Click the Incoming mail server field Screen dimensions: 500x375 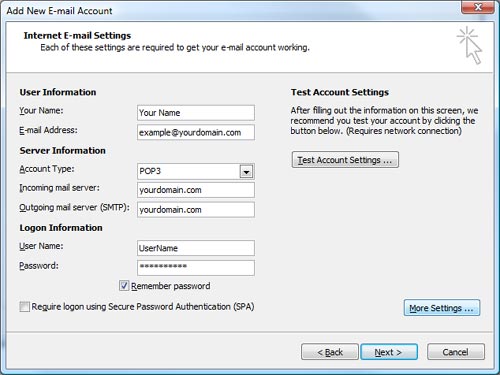[196, 190]
